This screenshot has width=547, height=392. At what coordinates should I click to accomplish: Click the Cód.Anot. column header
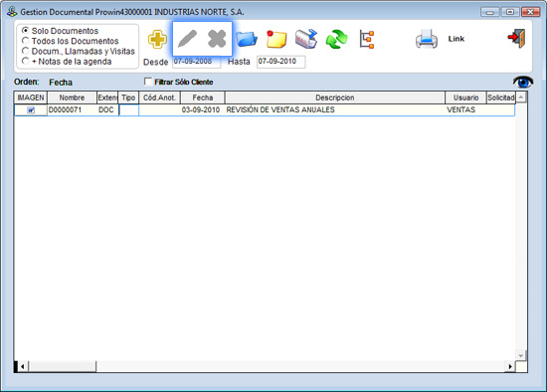coord(159,98)
